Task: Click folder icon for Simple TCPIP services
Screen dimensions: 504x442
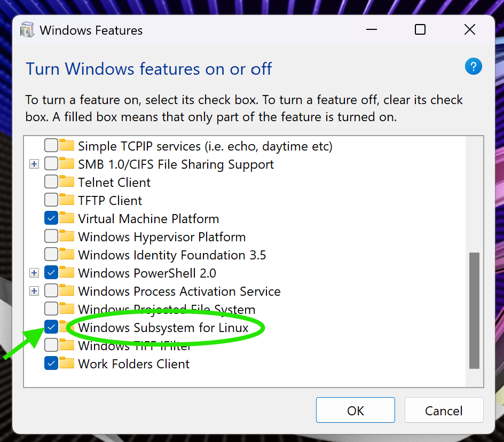Action: click(x=67, y=145)
